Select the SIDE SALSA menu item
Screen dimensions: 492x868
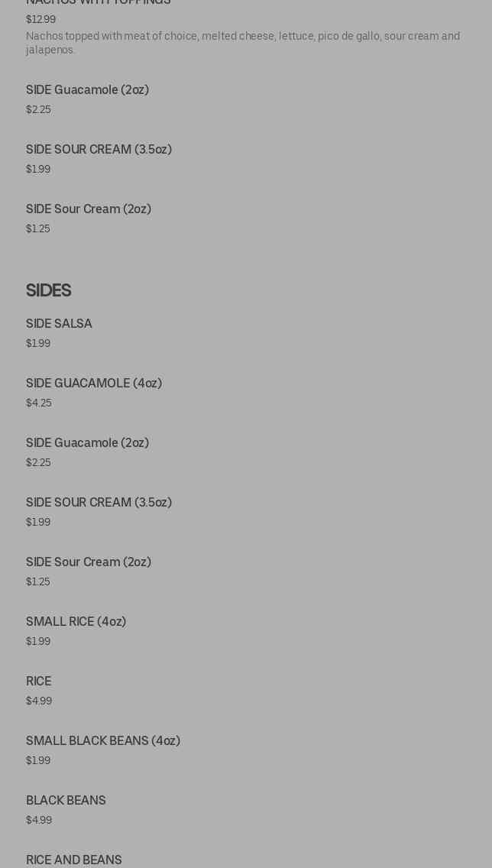(x=59, y=324)
